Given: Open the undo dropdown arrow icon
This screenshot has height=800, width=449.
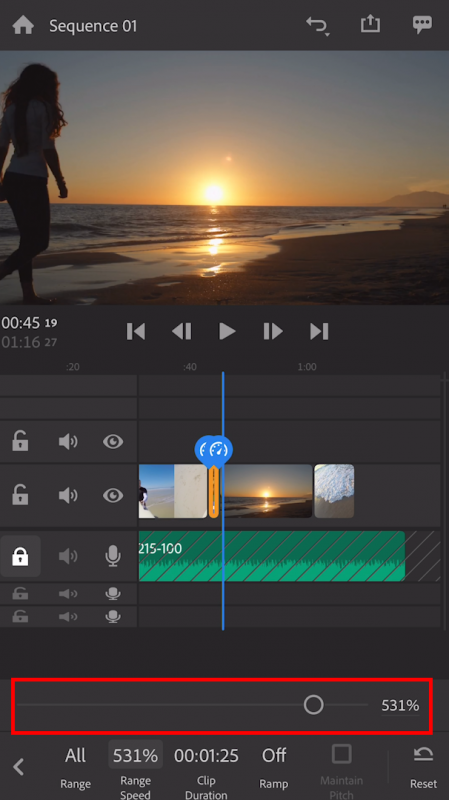Looking at the screenshot, I should [318, 26].
